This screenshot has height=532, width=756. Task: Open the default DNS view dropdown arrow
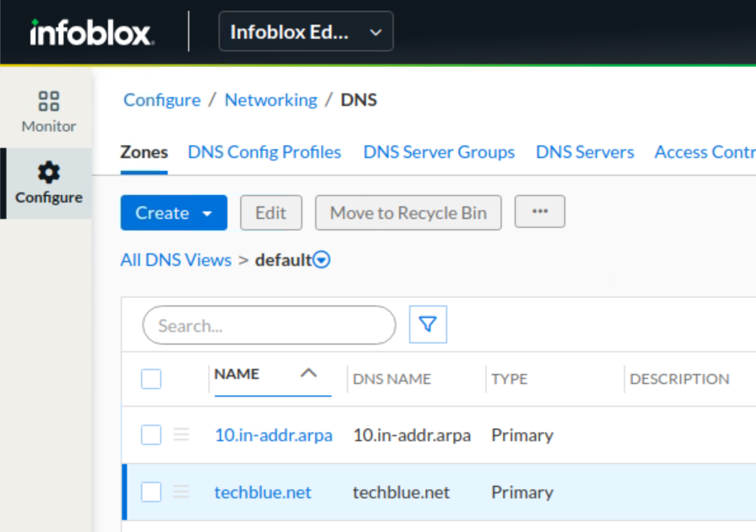[x=322, y=260]
